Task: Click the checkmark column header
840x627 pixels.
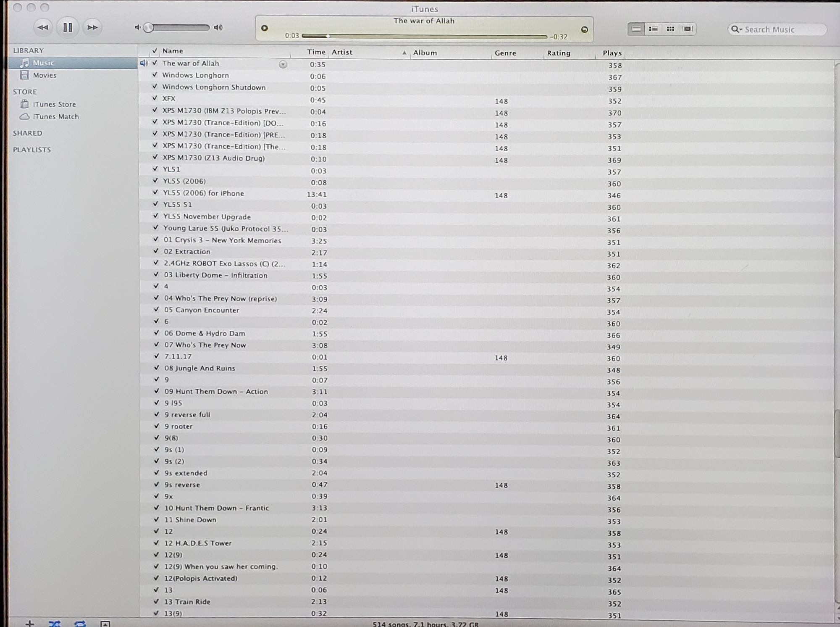Action: pos(155,51)
